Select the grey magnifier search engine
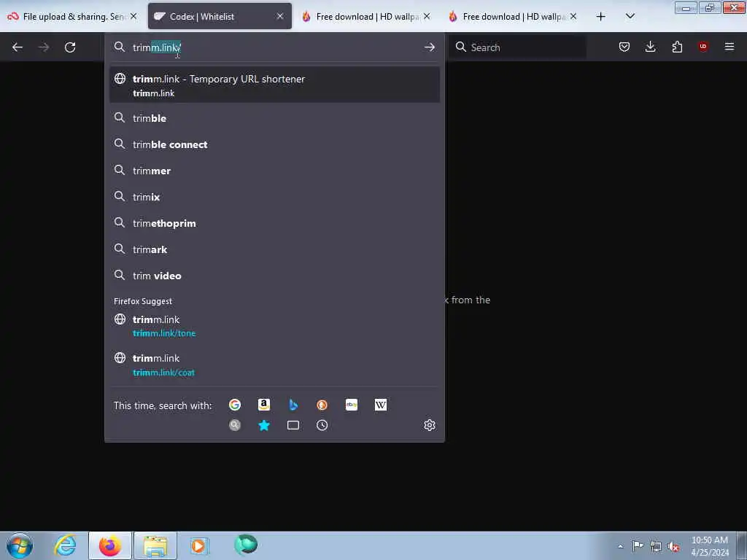The width and height of the screenshot is (747, 560). 235,425
